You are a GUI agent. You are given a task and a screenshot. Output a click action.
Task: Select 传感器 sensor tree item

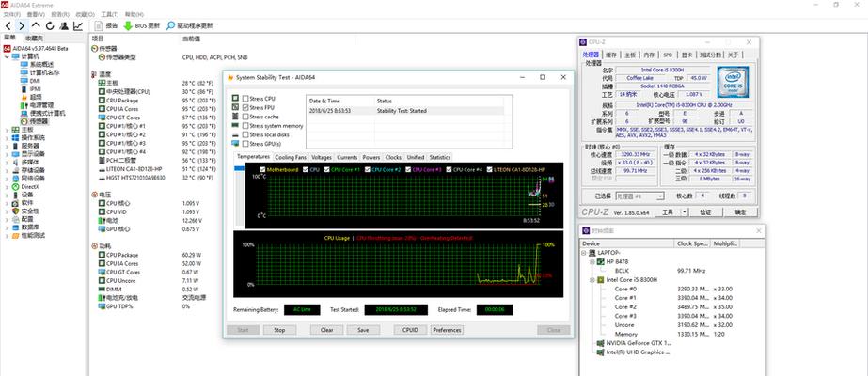[x=39, y=121]
